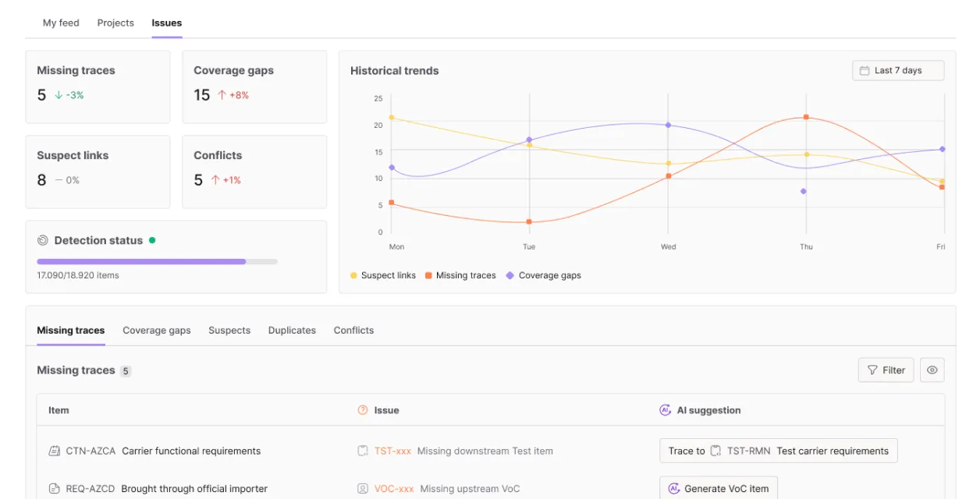Switch to the Suspects tab
Screen dimensions: 980x499
[229, 330]
